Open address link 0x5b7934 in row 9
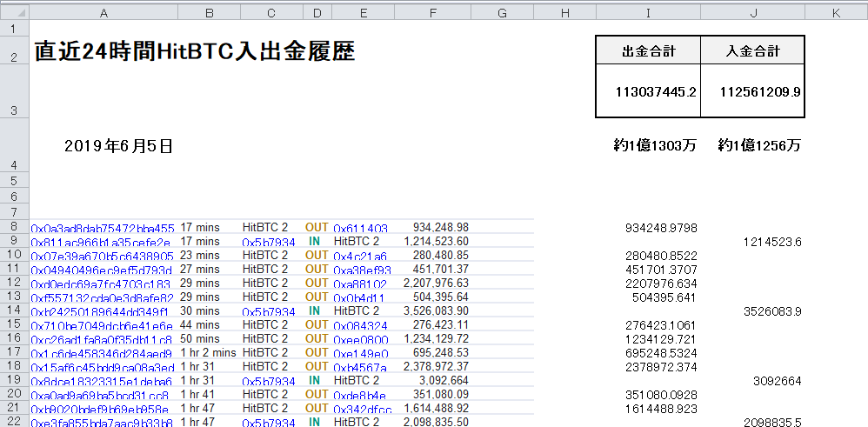 (x=269, y=242)
